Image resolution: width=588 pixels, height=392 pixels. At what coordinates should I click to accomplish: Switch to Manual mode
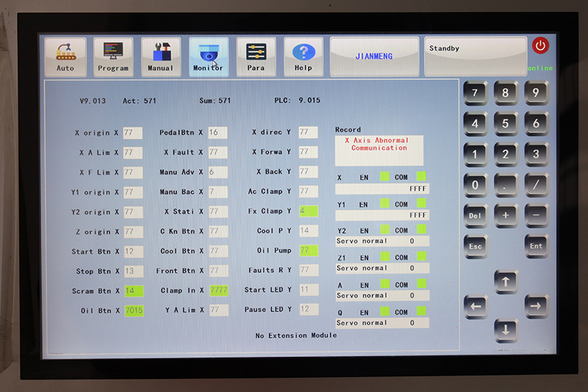coord(161,57)
